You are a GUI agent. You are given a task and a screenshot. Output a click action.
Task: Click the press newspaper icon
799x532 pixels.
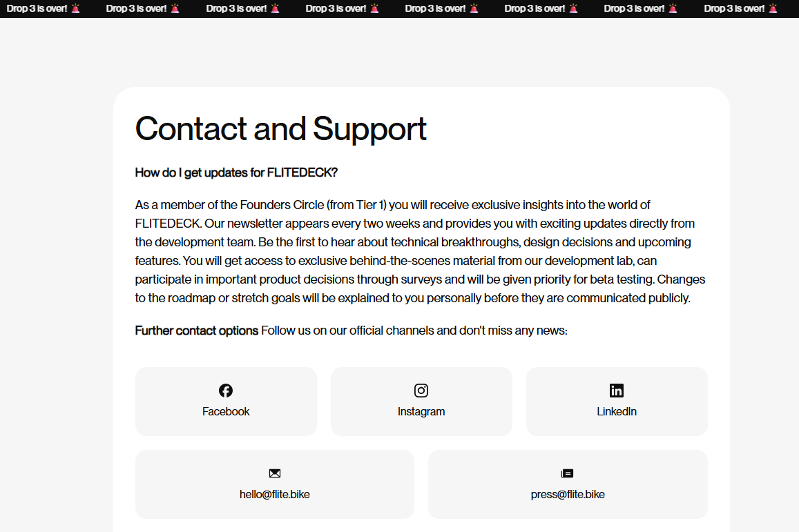pyautogui.click(x=568, y=473)
